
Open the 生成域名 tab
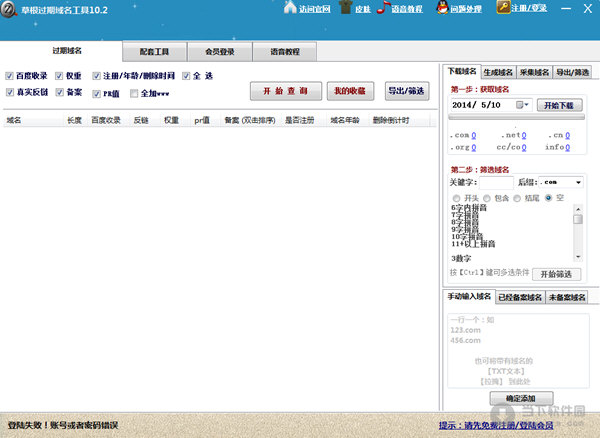tap(497, 71)
